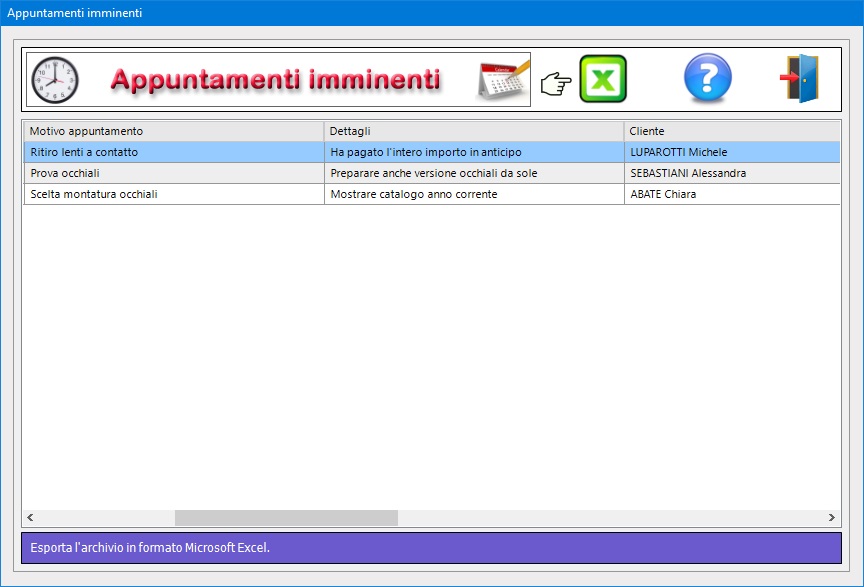Select client SEBASTIANI Alessandra

pyautogui.click(x=732, y=173)
